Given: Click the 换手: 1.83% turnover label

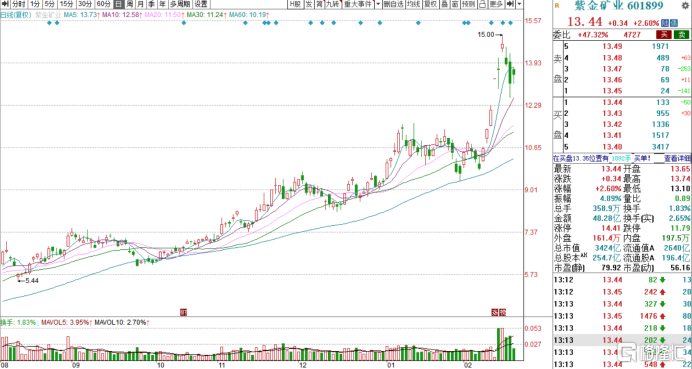Looking at the screenshot, I should 18,323.
